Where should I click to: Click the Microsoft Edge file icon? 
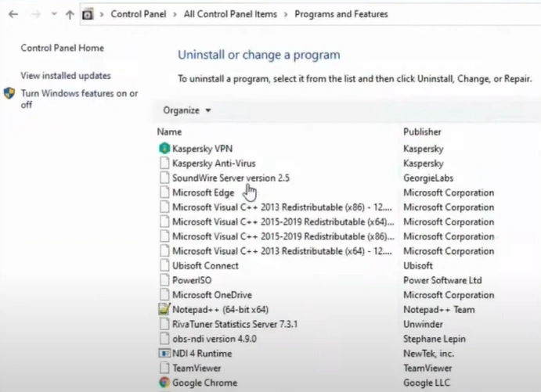pyautogui.click(x=164, y=192)
